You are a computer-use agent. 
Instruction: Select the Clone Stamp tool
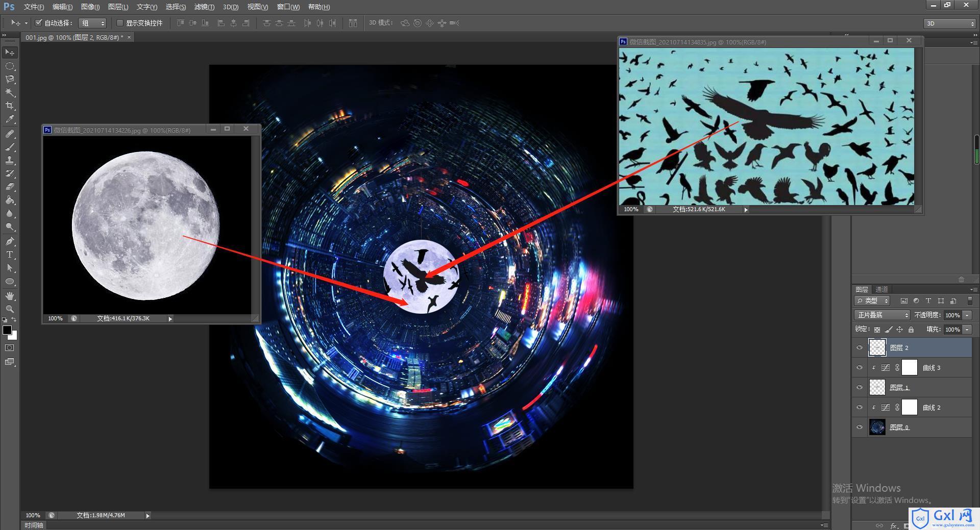tap(10, 160)
